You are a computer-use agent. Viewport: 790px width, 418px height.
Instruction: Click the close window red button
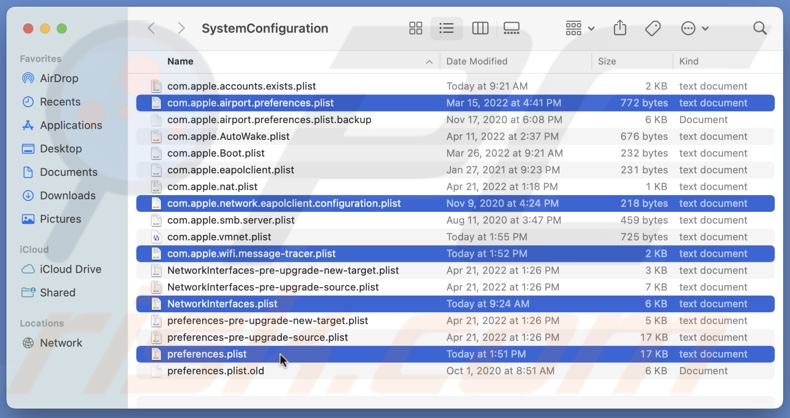(x=28, y=29)
